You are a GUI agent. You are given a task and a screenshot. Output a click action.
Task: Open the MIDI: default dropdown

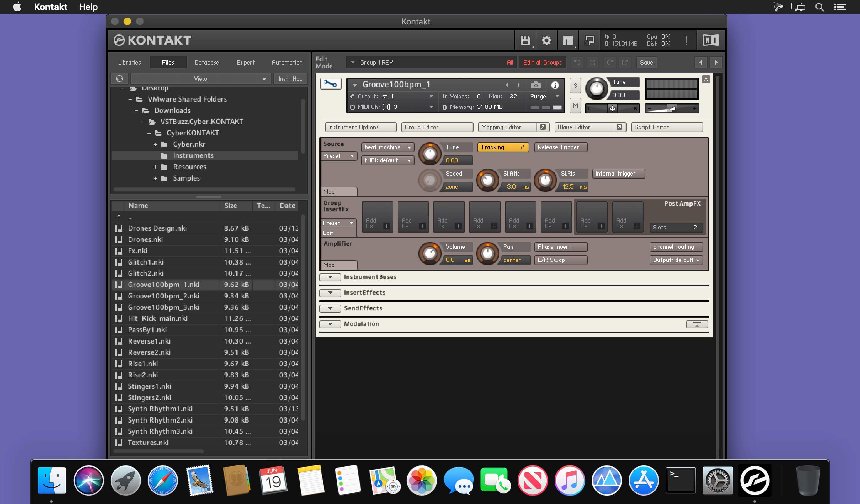[388, 160]
